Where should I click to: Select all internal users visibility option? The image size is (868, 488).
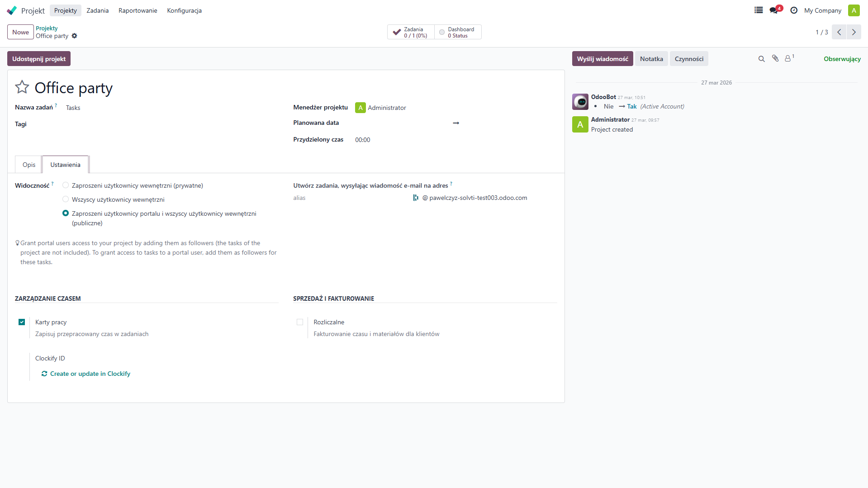[x=66, y=199]
